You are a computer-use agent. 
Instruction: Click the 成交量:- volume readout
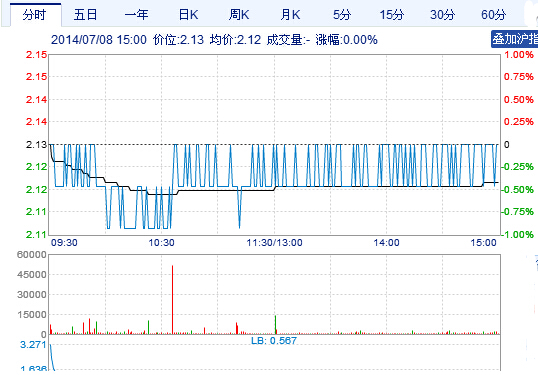[x=288, y=40]
